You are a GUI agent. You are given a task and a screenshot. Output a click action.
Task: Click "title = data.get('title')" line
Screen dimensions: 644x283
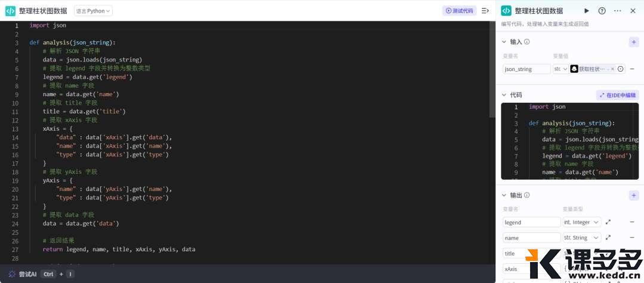(84, 112)
